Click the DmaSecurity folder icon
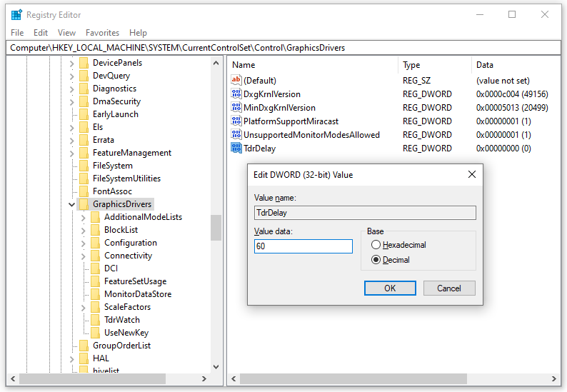Screen dimensions: 567x392 84,101
